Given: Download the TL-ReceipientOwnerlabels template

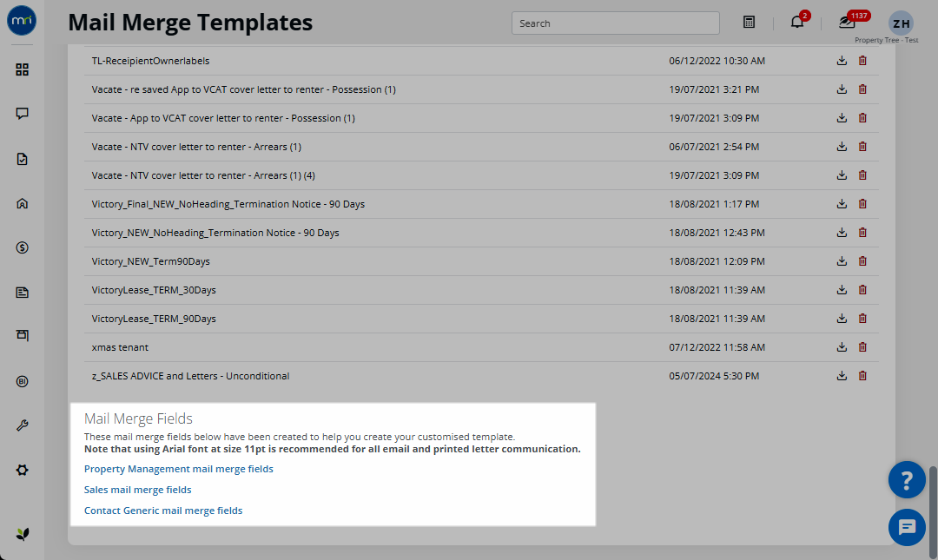Looking at the screenshot, I should click(x=842, y=61).
